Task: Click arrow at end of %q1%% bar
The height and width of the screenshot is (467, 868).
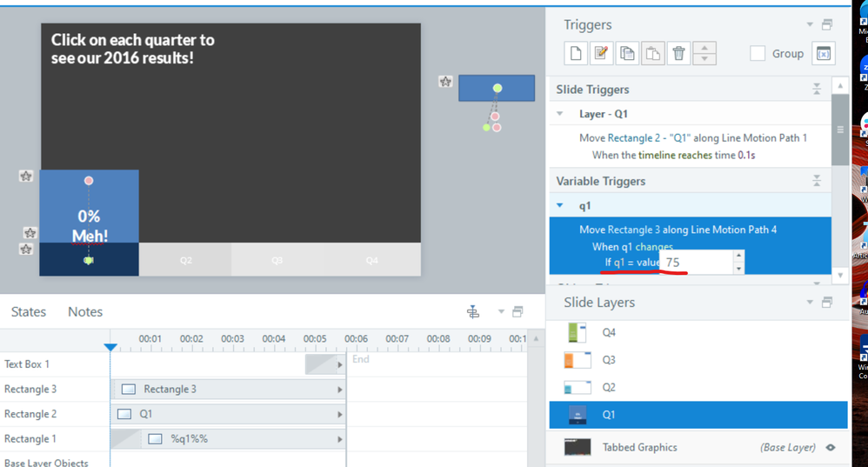Action: [340, 439]
